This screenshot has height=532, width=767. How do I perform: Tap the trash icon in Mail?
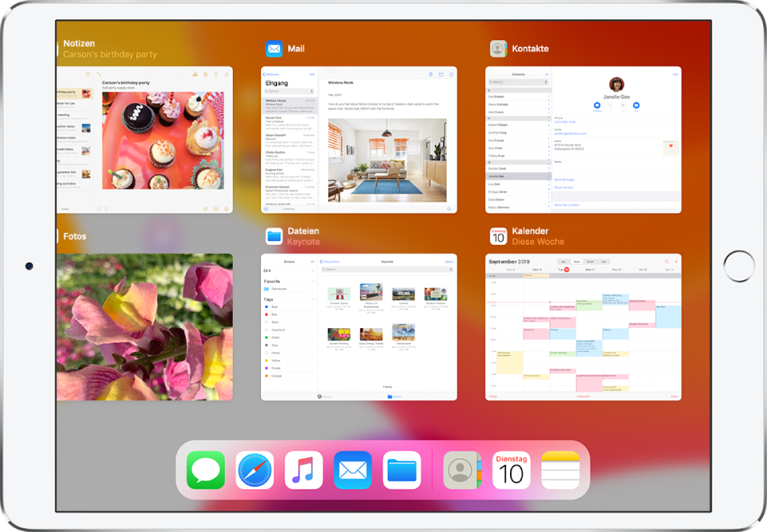pyautogui.click(x=431, y=74)
